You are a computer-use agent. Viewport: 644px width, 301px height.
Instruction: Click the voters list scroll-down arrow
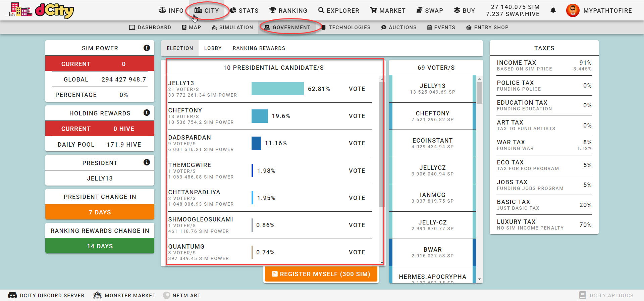click(x=479, y=280)
